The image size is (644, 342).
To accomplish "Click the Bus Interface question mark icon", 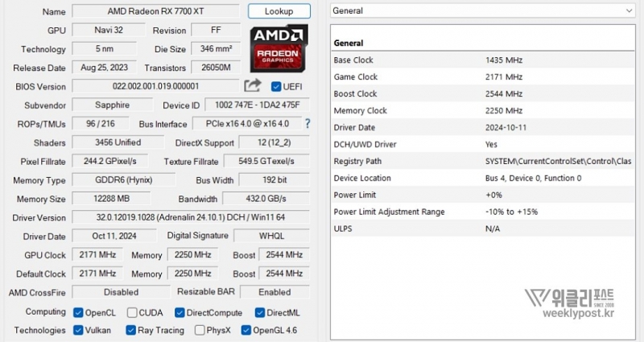I will 307,124.
